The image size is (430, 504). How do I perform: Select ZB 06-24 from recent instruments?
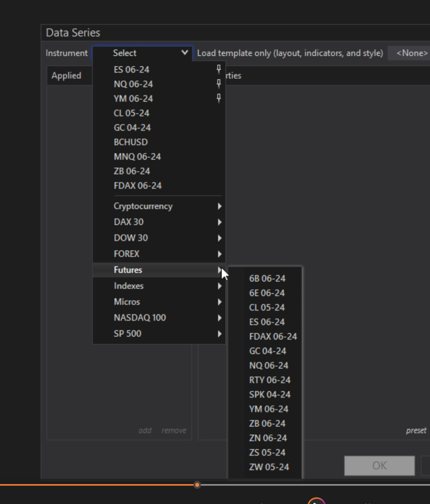159,171
